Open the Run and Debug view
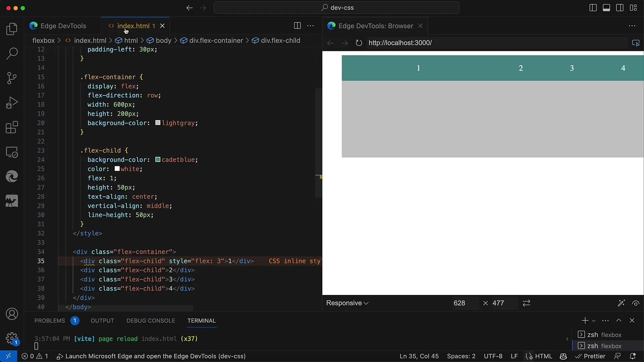This screenshot has height=362, width=644. tap(12, 103)
